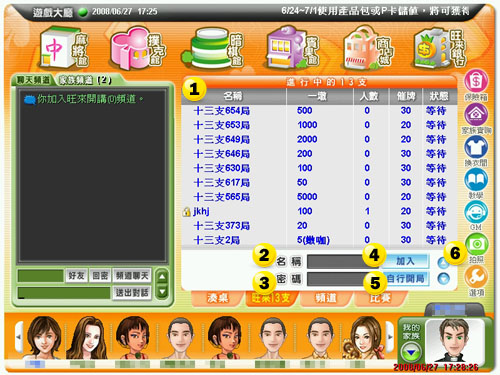The width and height of the screenshot is (500, 375).
Task: Select the 湊桌 tab
Action: tap(218, 298)
